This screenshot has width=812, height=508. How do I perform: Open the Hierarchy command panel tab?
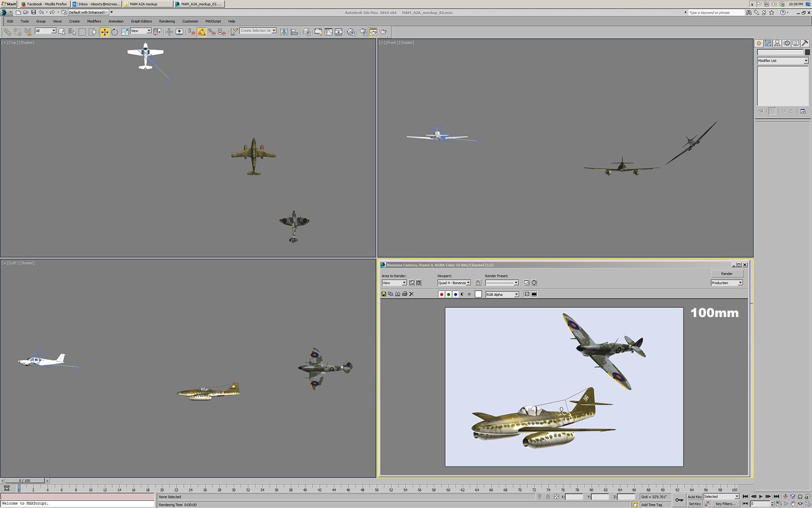777,43
